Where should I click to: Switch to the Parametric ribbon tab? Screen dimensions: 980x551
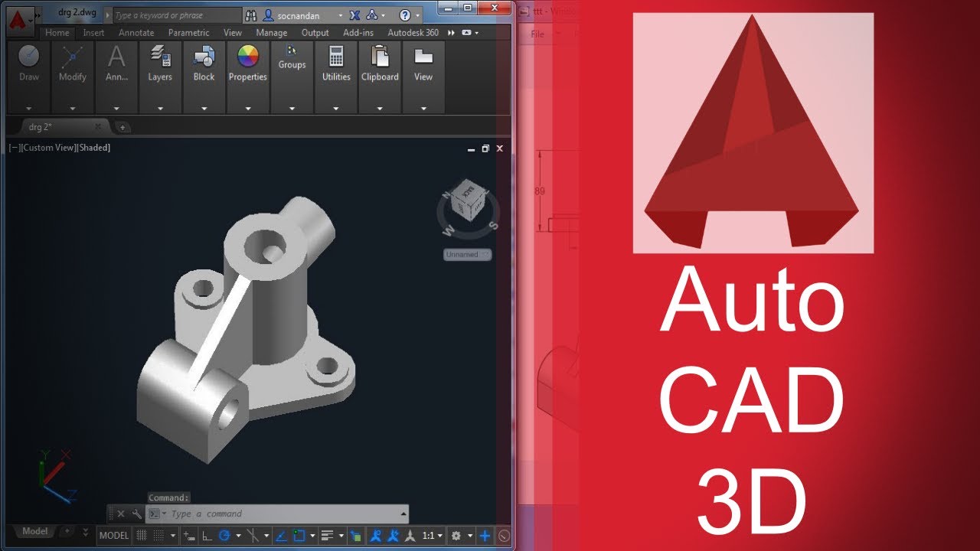[x=189, y=33]
